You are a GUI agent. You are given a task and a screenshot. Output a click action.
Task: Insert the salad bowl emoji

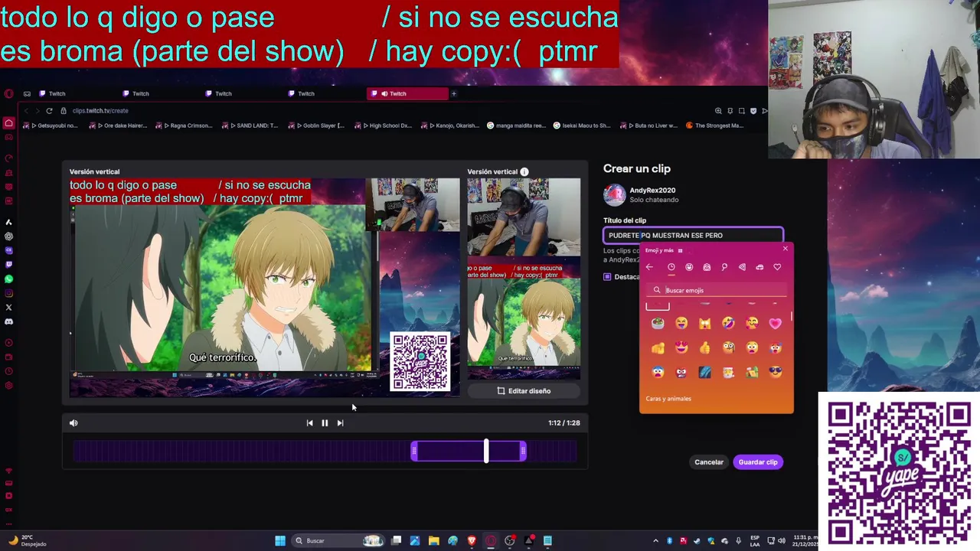pyautogui.click(x=658, y=324)
